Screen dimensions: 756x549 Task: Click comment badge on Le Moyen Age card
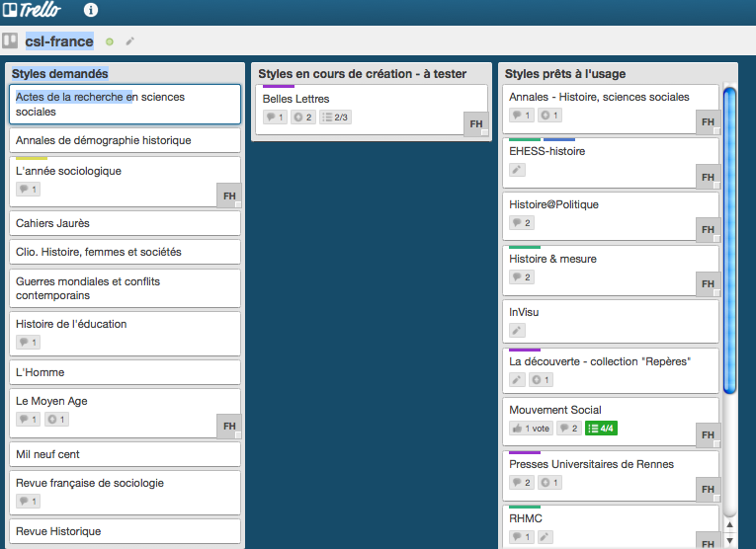(x=28, y=420)
